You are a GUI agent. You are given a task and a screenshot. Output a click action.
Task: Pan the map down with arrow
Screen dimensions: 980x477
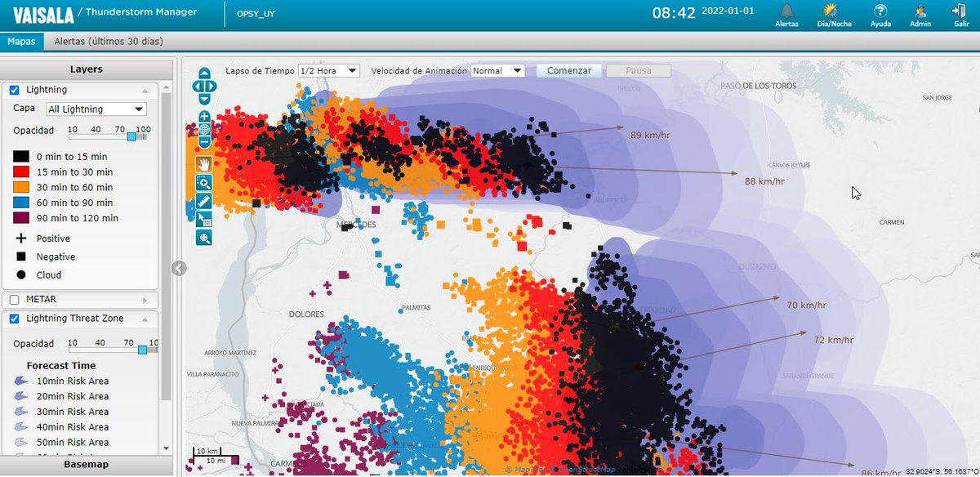(x=204, y=98)
